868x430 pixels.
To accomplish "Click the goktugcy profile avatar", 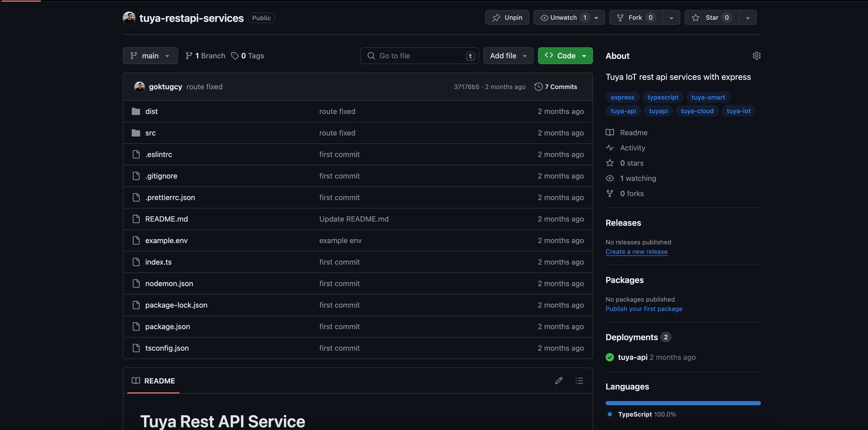I will click(x=140, y=86).
